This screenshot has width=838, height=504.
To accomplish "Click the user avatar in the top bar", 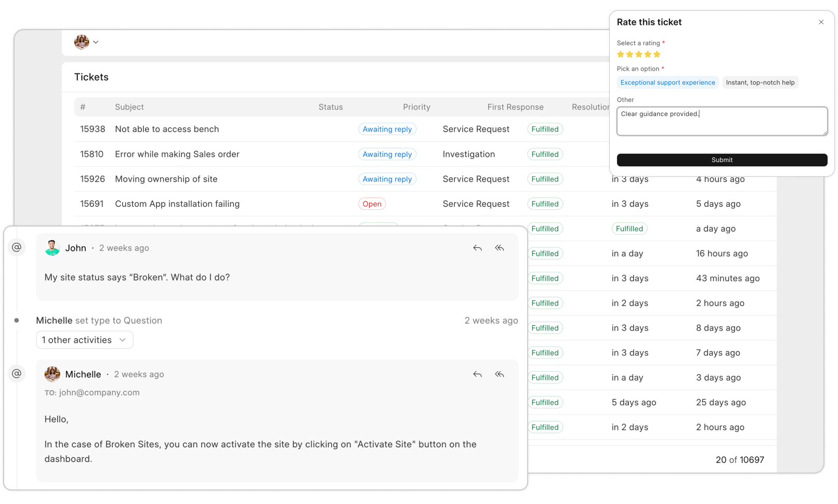I will 82,42.
